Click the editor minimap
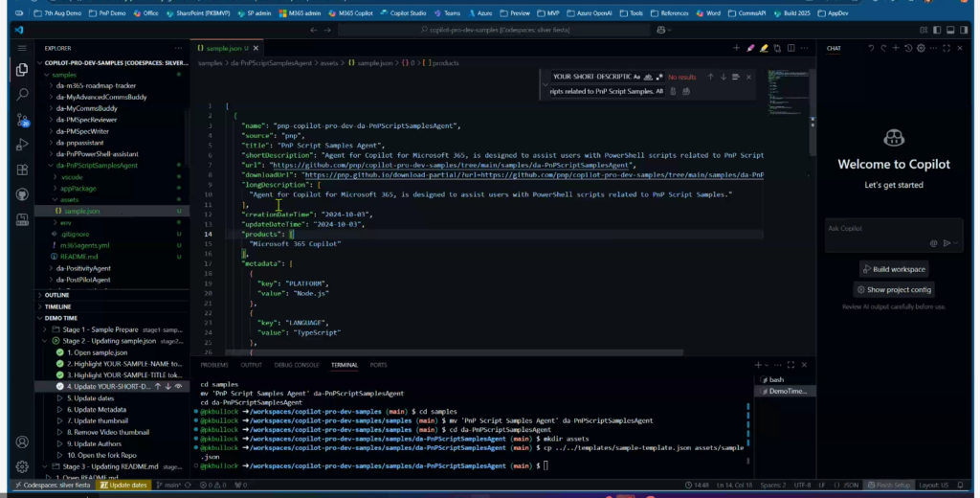This screenshot has width=980, height=498. tap(789, 91)
